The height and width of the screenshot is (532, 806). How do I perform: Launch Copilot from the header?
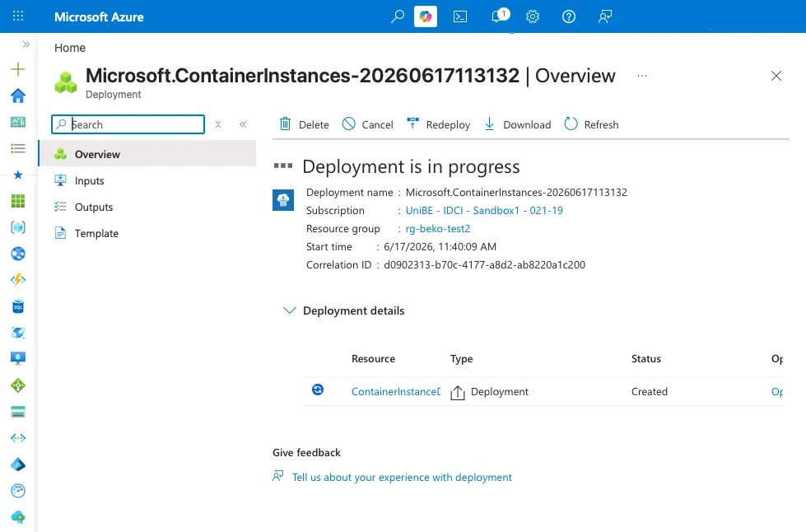pyautogui.click(x=426, y=16)
